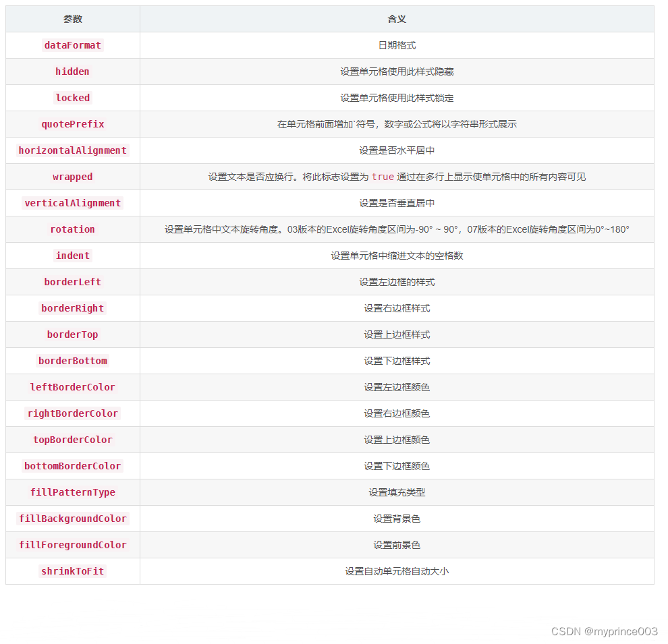The height and width of the screenshot is (644, 668).
Task: Select the quotePrefix parameter cell
Action: pos(72,124)
